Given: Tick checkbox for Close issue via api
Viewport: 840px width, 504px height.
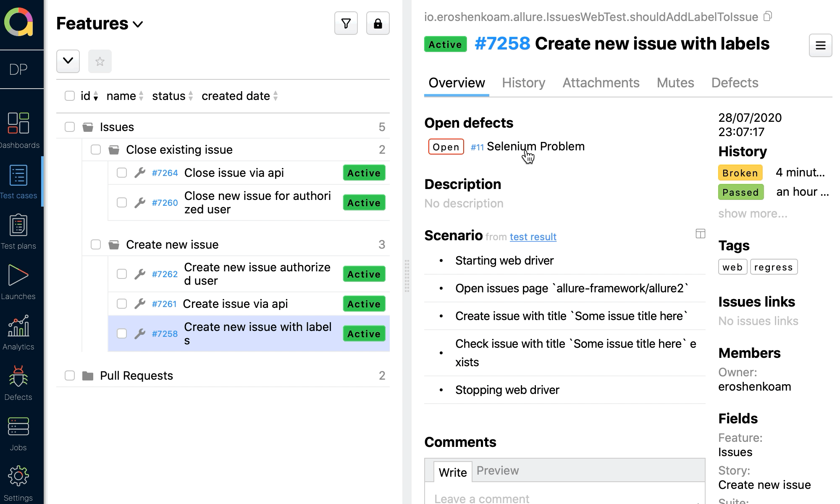Looking at the screenshot, I should tap(122, 173).
